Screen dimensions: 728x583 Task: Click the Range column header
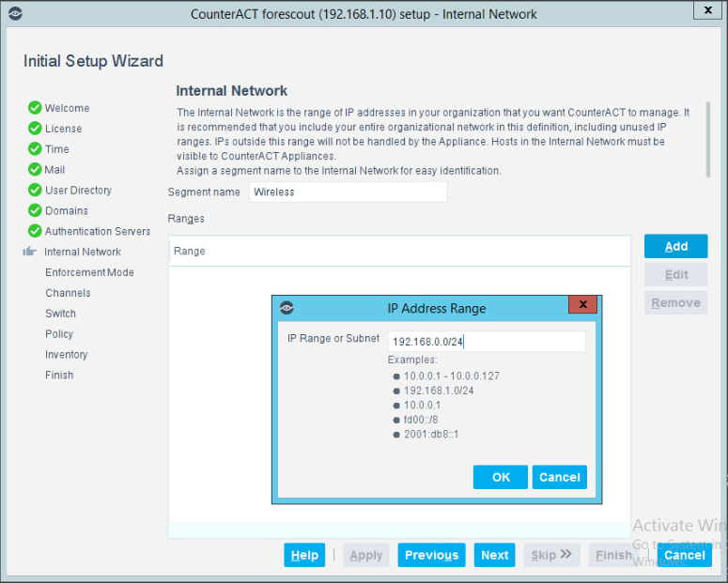(x=399, y=251)
